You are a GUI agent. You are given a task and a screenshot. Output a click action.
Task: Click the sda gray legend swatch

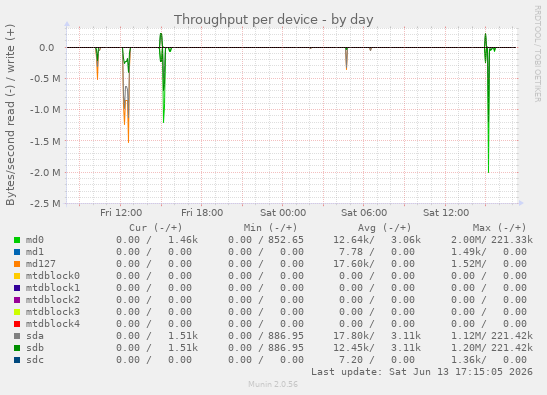(17, 336)
